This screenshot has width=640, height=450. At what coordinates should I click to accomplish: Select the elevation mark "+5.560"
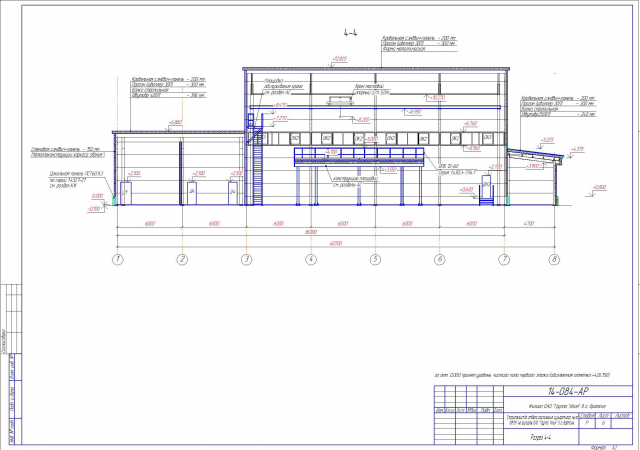pyautogui.click(x=473, y=148)
